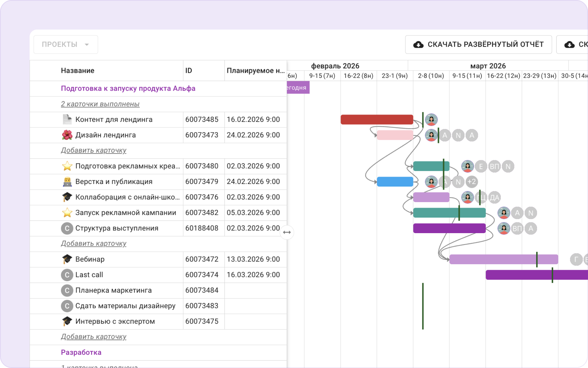Click the person icon next to Верстка и публикация
This screenshot has width=588, height=368.
point(67,182)
